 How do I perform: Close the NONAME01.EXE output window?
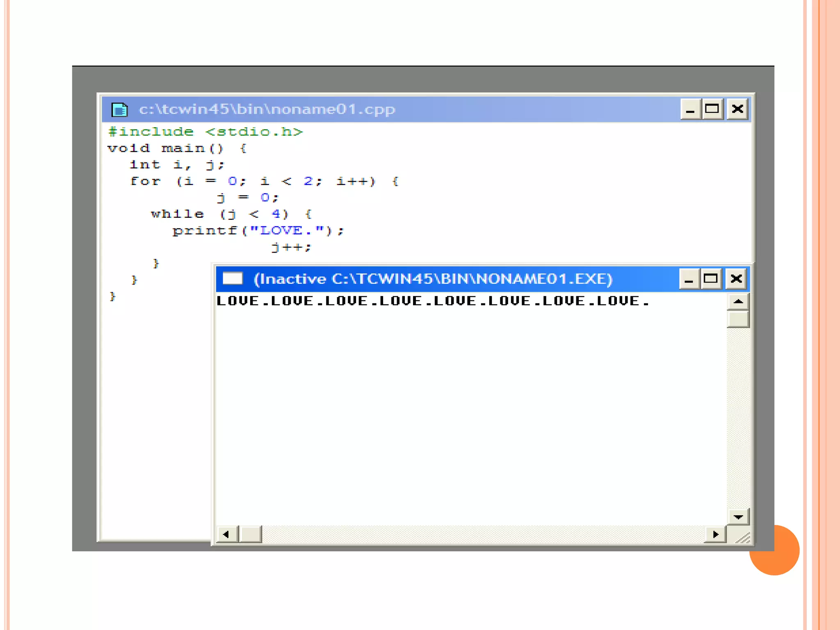(x=736, y=279)
